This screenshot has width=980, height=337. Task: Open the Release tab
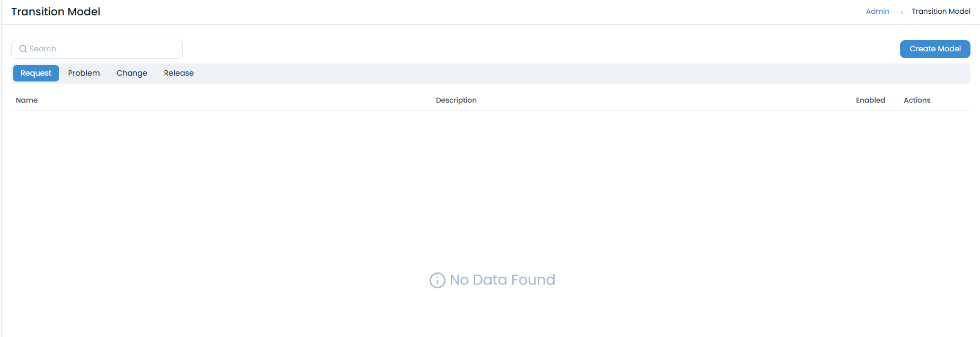click(x=179, y=73)
